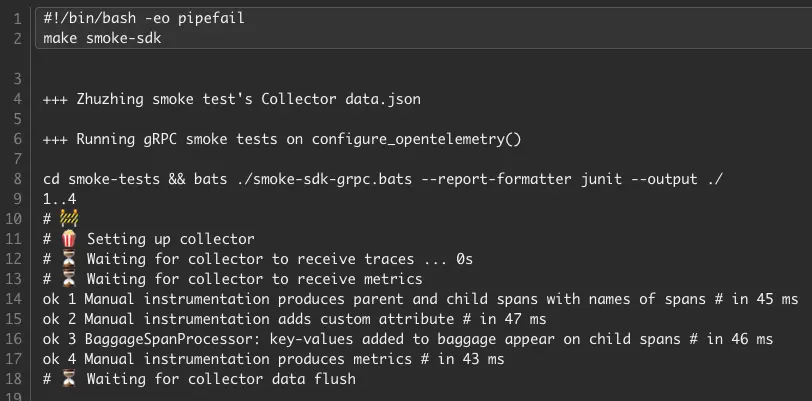Click hourglass icon on the receive metrics line
Image resolution: width=812 pixels, height=401 pixels.
coord(68,279)
